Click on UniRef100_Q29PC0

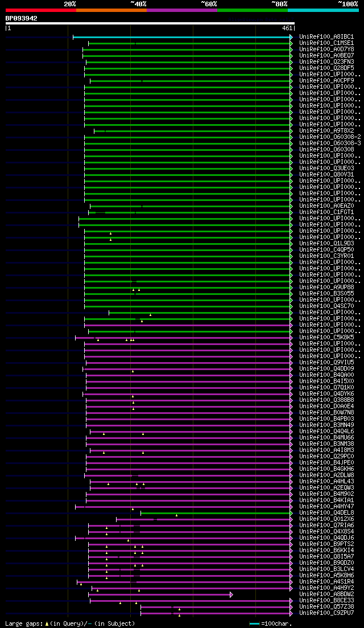[326, 457]
